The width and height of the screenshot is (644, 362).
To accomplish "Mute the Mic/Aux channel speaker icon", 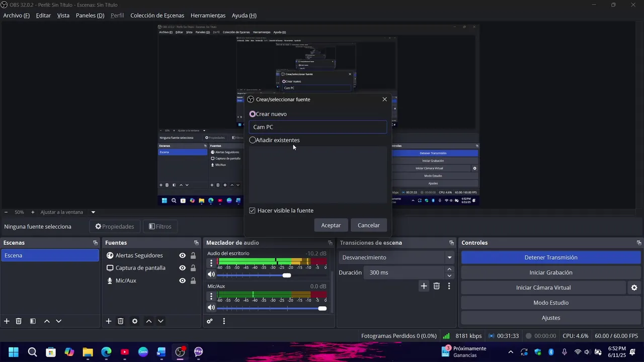I will (211, 308).
